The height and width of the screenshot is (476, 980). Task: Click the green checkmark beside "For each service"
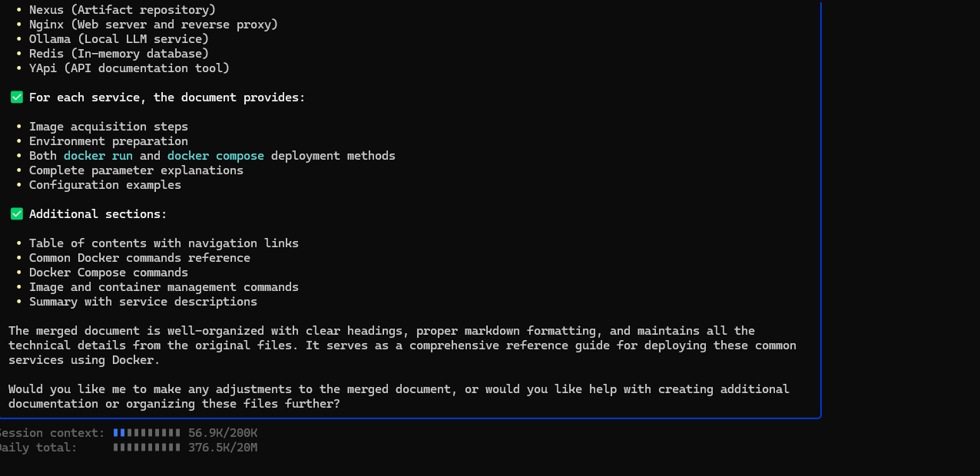click(x=17, y=98)
